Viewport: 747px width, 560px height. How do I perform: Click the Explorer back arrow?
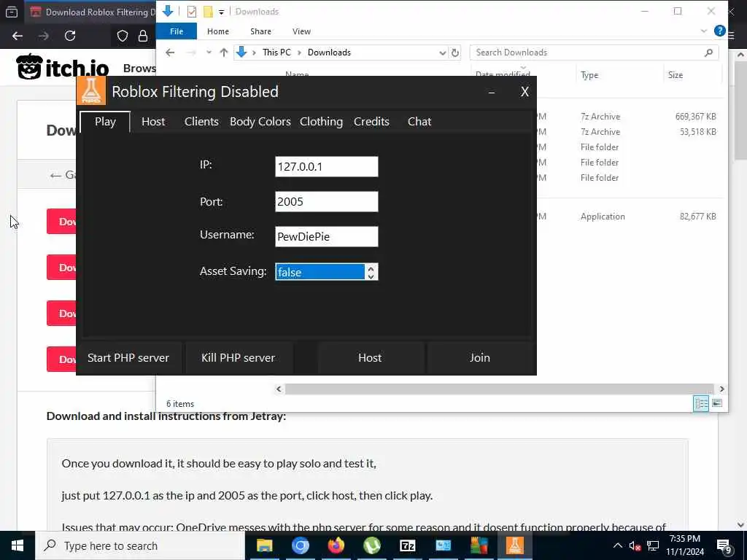click(x=170, y=52)
